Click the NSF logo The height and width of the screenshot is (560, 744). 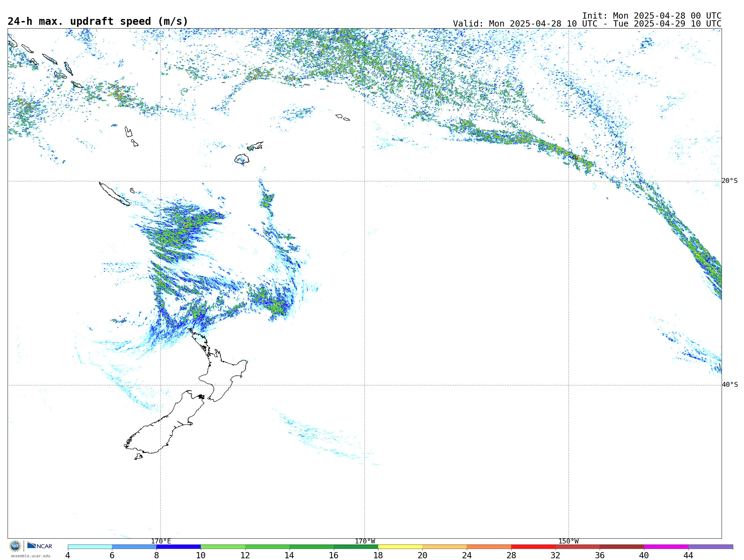[15, 546]
